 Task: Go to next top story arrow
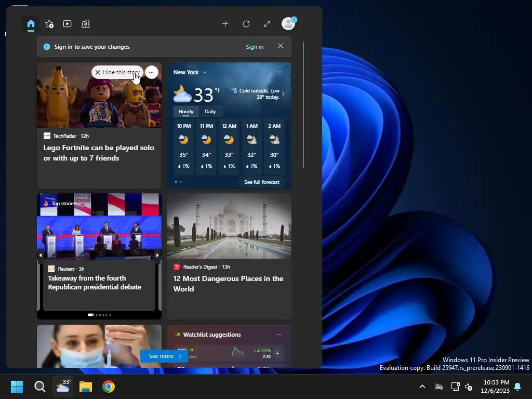pos(157,255)
